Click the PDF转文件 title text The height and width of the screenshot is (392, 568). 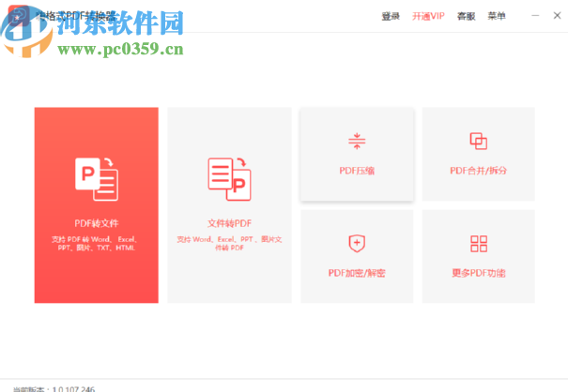point(97,223)
